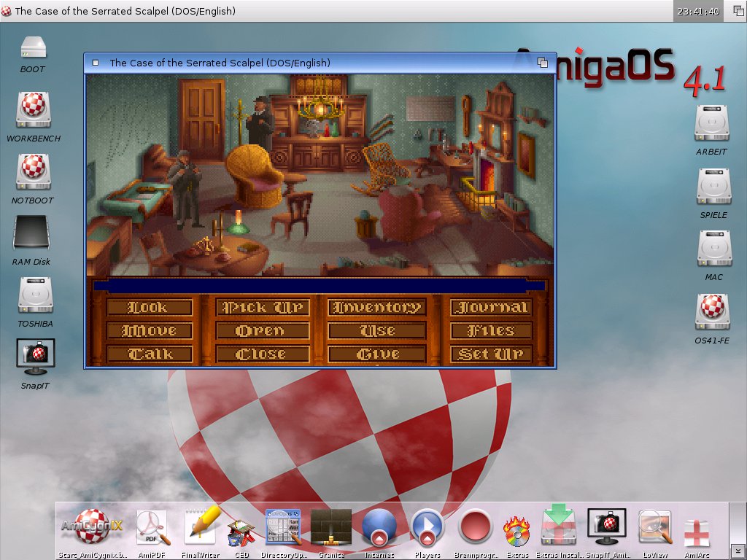Select the Use command
747x560 pixels.
pos(377,330)
